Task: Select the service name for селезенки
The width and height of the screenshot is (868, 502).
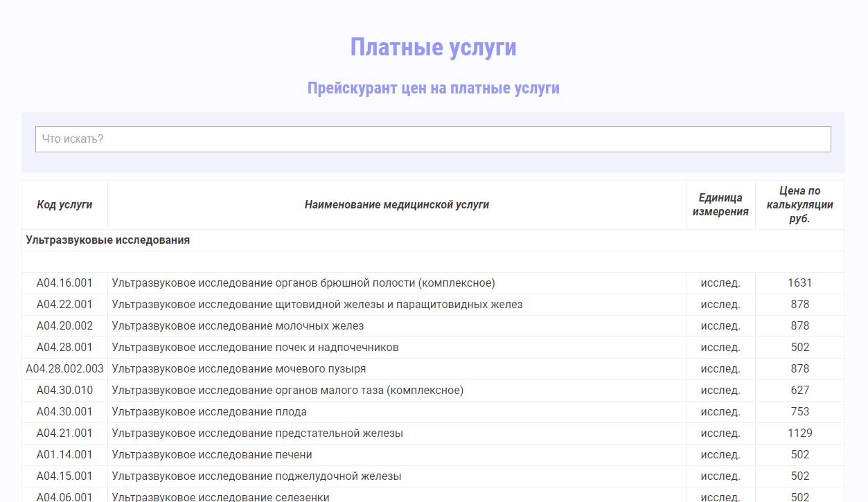Action: (x=220, y=497)
